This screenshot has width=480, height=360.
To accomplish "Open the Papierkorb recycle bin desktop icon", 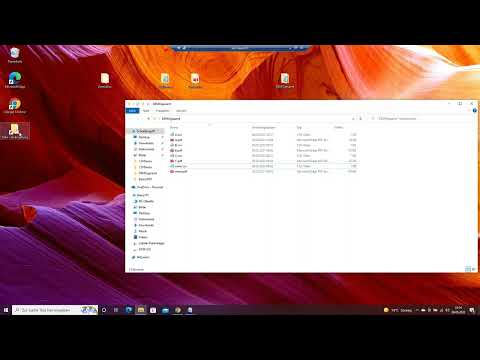I will (x=15, y=55).
